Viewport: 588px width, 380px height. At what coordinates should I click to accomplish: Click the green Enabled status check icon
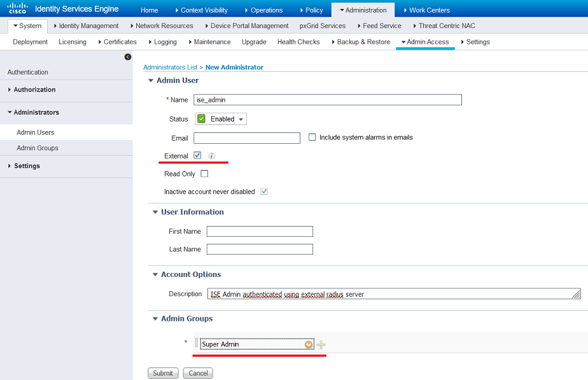tap(201, 118)
